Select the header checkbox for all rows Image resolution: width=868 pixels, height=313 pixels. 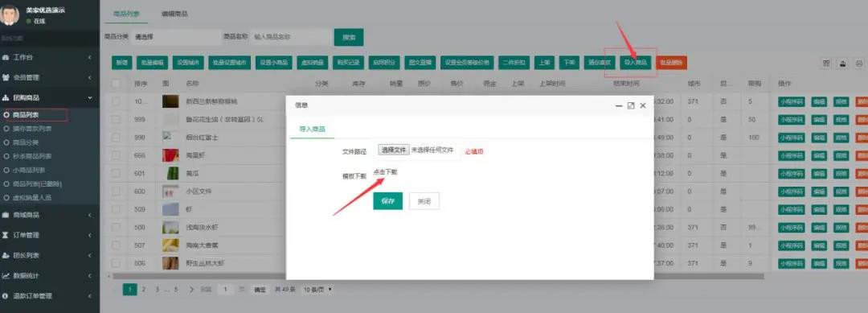(116, 84)
